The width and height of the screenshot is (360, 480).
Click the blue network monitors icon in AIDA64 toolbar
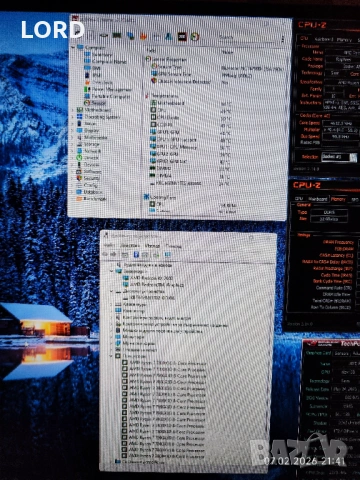[x=130, y=36]
